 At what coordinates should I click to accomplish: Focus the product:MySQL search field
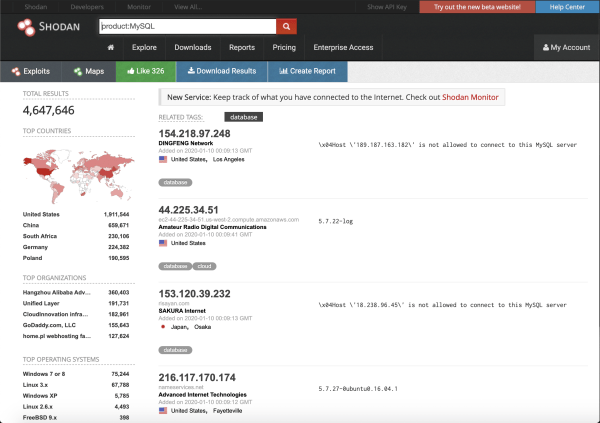(x=188, y=26)
